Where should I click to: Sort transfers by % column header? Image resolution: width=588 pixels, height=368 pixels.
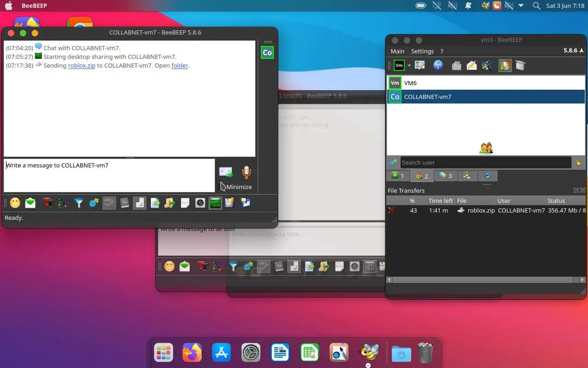point(417,201)
